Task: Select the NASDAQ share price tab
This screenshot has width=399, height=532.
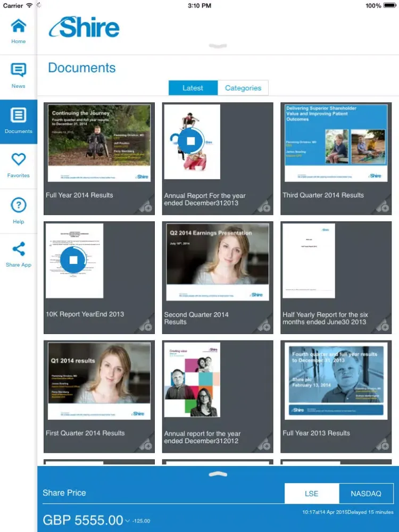Action: tap(366, 494)
